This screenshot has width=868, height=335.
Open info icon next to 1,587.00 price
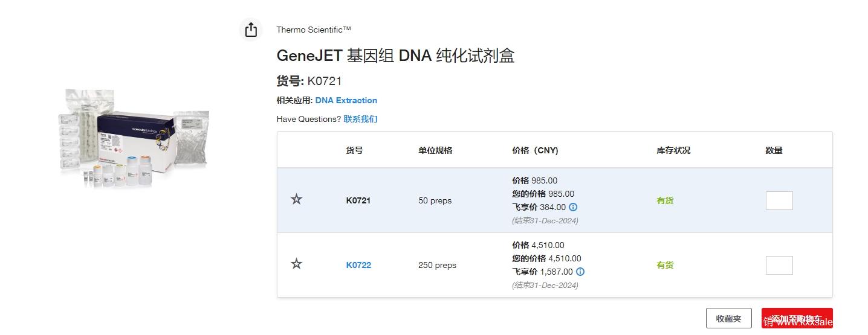(580, 272)
